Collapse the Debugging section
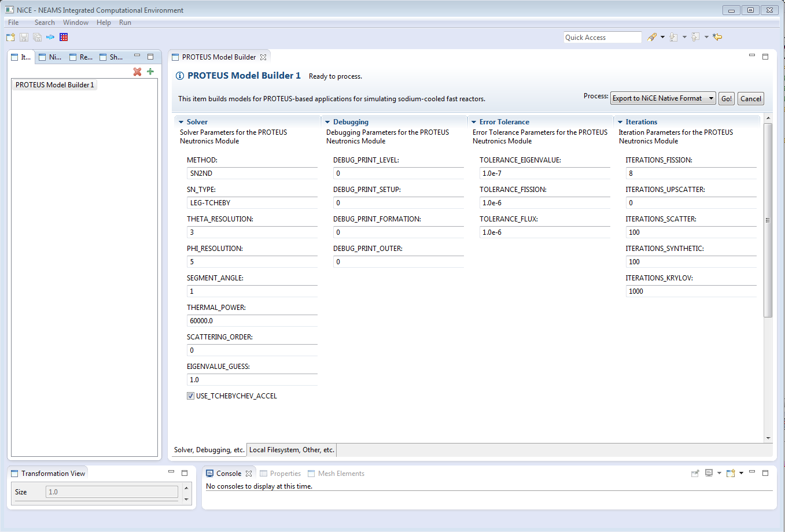Screen dimensions: 785x532 tap(327, 122)
